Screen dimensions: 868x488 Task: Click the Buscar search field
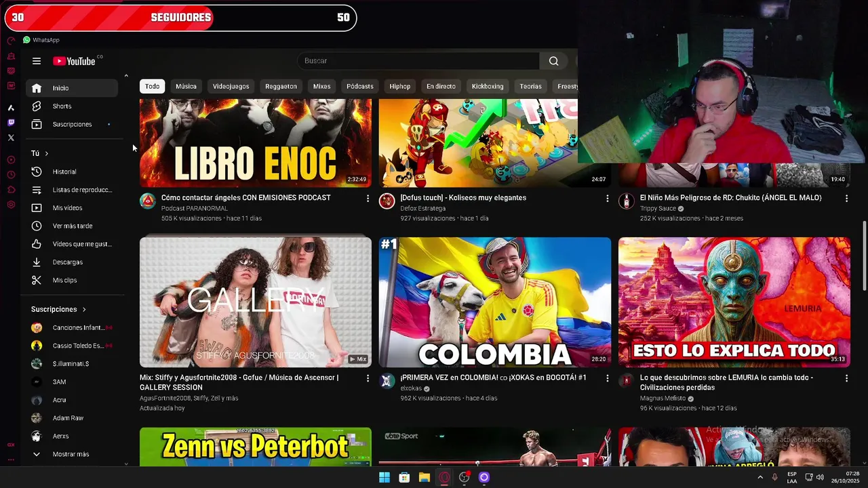(x=419, y=61)
